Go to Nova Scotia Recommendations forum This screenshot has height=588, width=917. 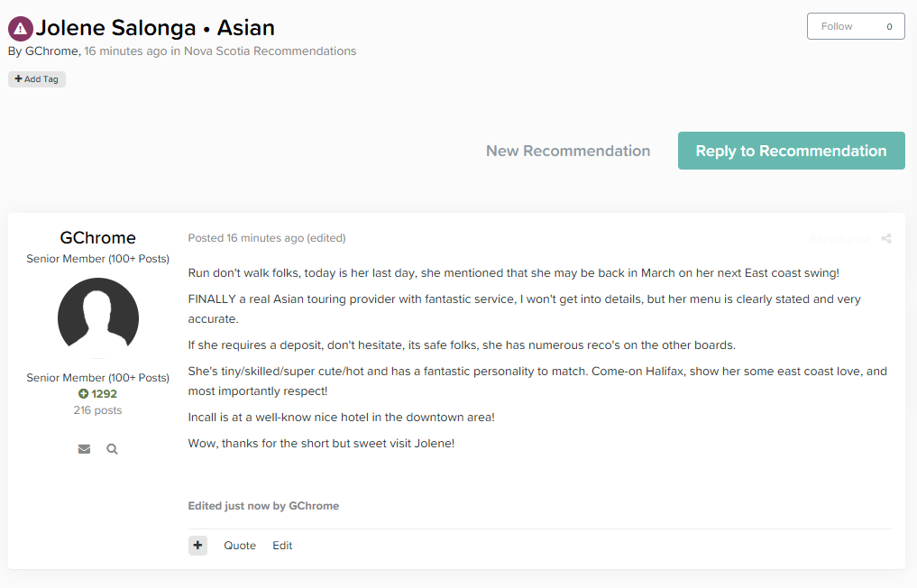(270, 51)
